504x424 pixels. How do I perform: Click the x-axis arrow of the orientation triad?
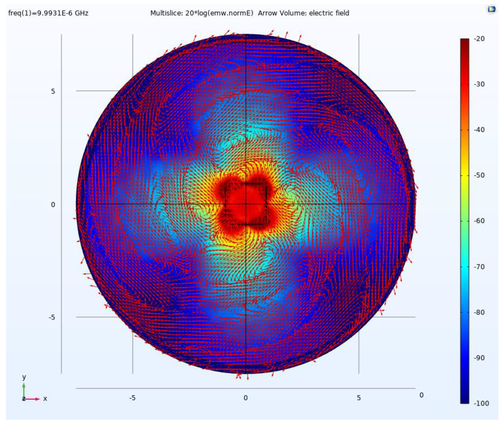(33, 399)
